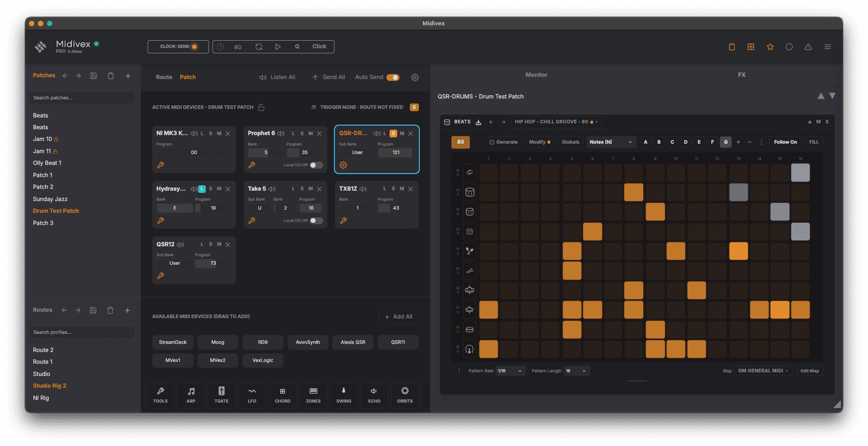The image size is (868, 446).
Task: Adjust QSR-DRUMS Program 121 slider
Action: [x=395, y=152]
